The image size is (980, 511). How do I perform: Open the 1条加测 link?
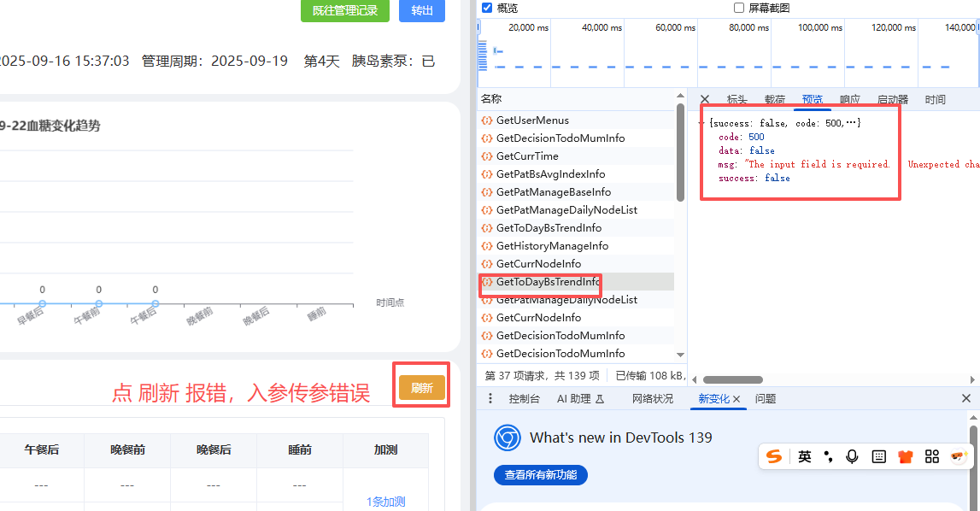point(385,502)
